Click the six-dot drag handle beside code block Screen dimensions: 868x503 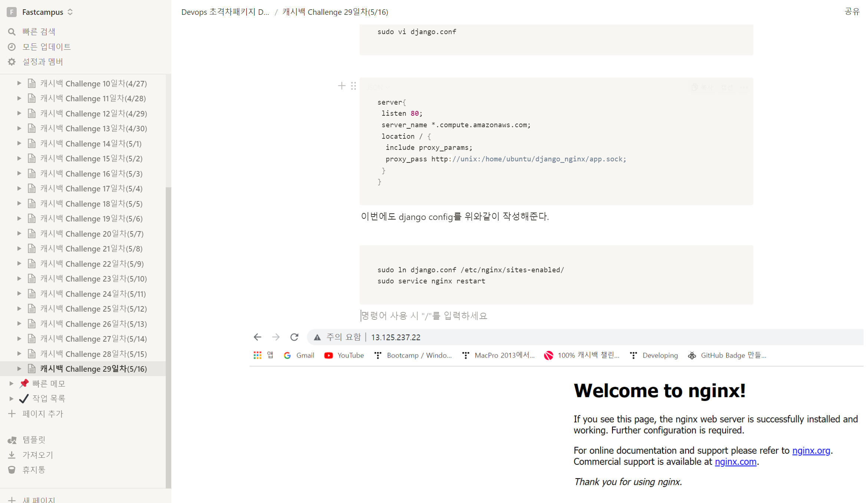pyautogui.click(x=353, y=86)
